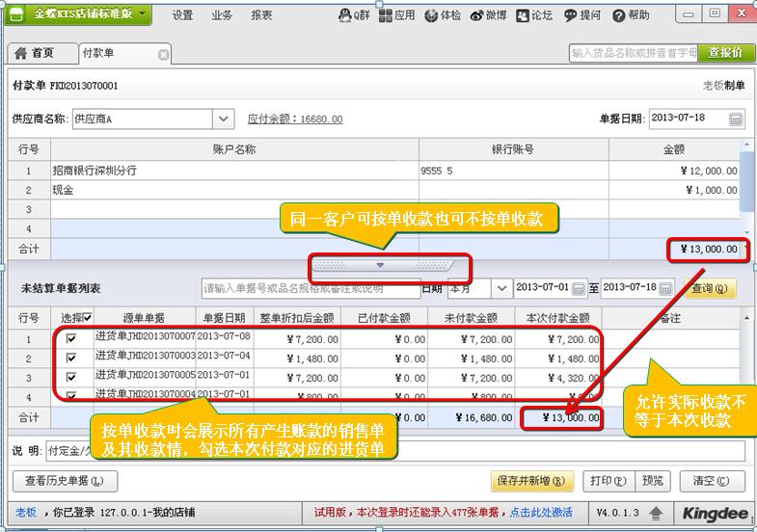This screenshot has height=532, width=757.
Task: Click the 预览 button
Action: tap(653, 481)
